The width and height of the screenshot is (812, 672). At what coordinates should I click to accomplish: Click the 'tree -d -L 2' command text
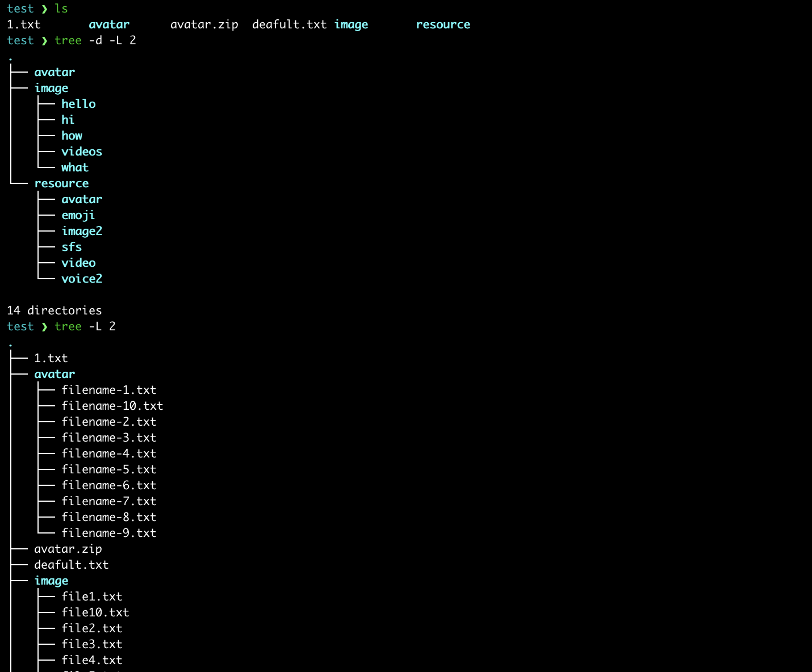(95, 40)
